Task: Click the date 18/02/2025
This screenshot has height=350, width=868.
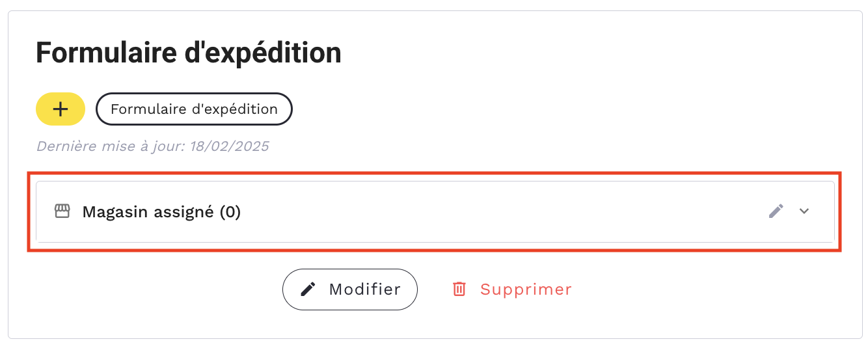Action: [229, 146]
